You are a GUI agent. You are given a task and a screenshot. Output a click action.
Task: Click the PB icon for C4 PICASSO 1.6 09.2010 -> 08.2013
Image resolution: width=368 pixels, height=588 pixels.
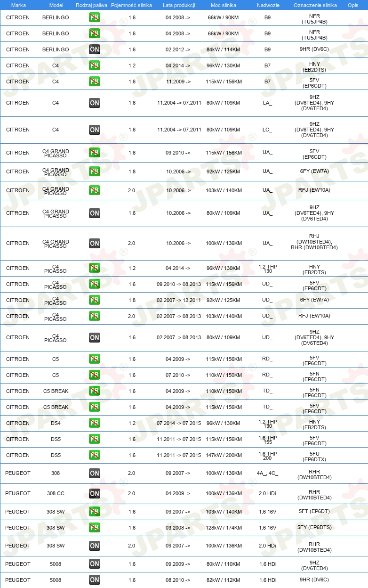[94, 284]
